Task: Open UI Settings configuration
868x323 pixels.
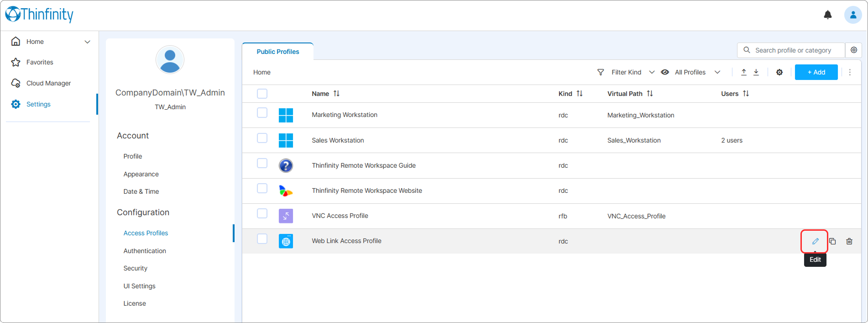Action: [x=139, y=286]
